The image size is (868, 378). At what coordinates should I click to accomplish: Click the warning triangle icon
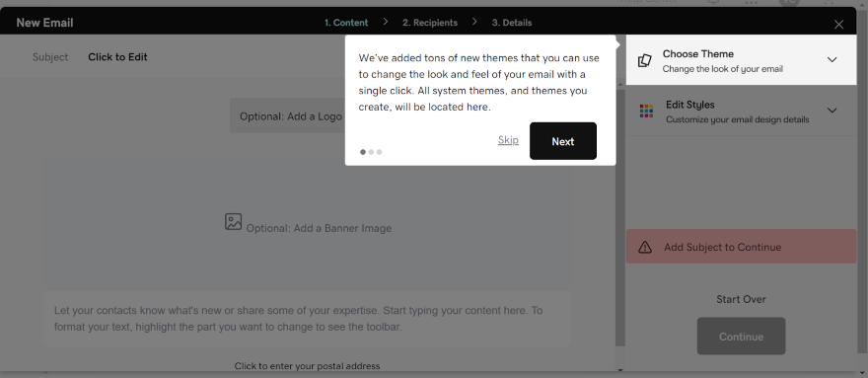645,247
